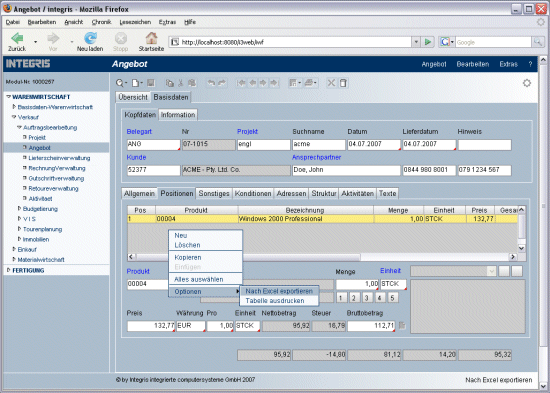This screenshot has width=550, height=393.
Task: Click the button labeled 3 below Menge
Action: 367,298
